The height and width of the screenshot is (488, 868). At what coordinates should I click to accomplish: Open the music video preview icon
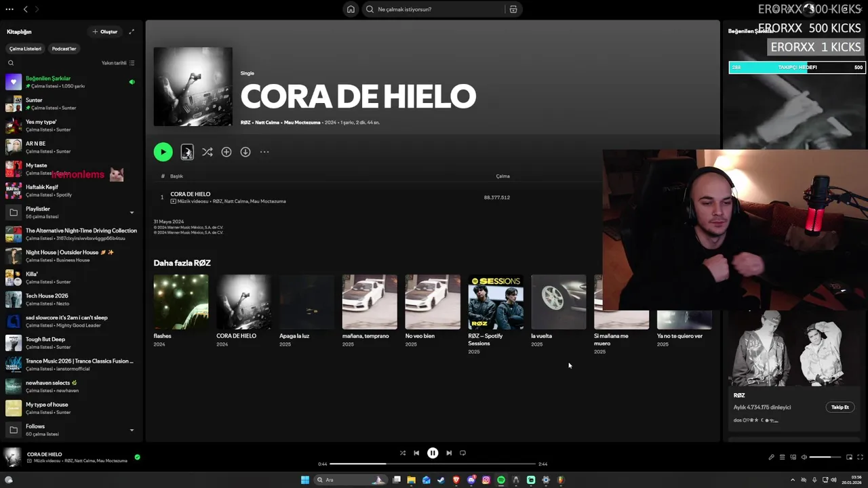(187, 152)
